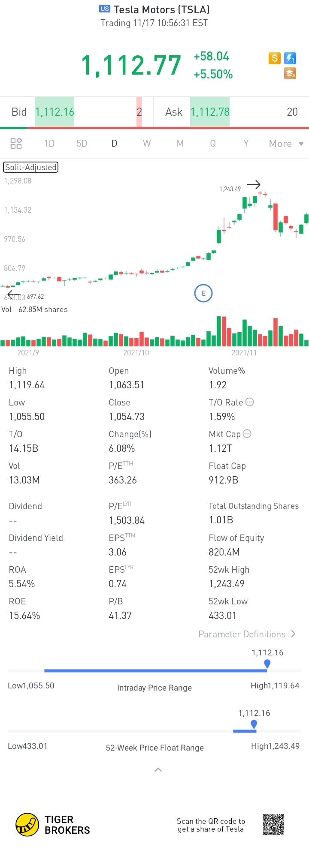Toggle the Split-Adjusted chart option
Viewport: 309px width, 868px height.
click(31, 167)
